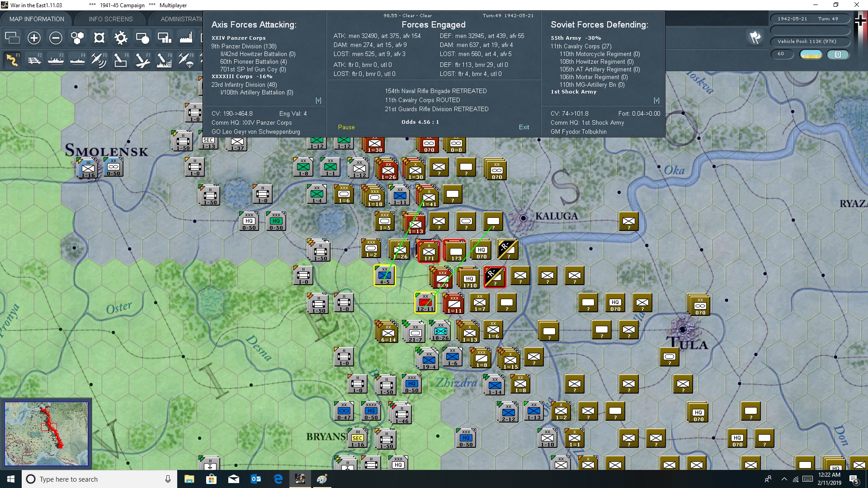Click the gear-shaped map settings icon
The width and height of the screenshot is (868, 488).
pyautogui.click(x=121, y=38)
